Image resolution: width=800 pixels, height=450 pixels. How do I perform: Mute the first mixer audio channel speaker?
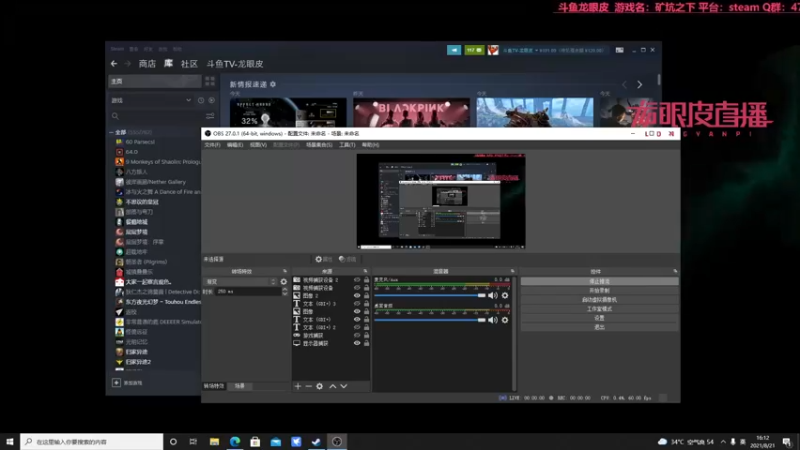[x=492, y=295]
